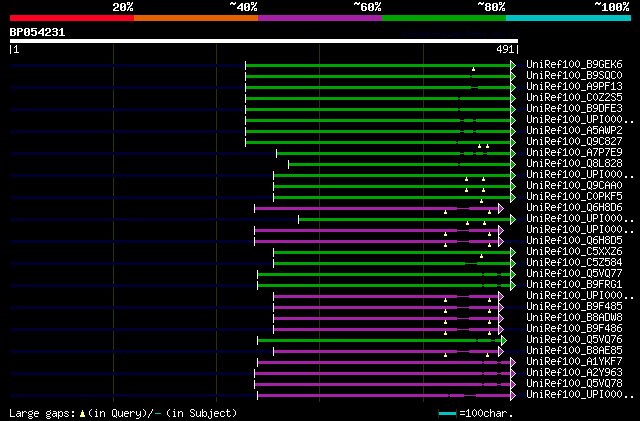Click the purple ~60% legend segment
The image size is (640, 421).
point(320,18)
